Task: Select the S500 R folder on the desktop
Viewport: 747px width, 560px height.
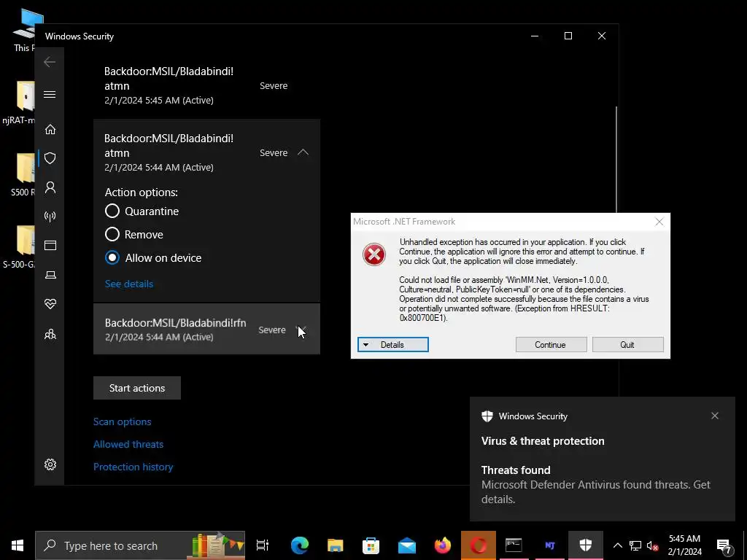Action: (23, 174)
